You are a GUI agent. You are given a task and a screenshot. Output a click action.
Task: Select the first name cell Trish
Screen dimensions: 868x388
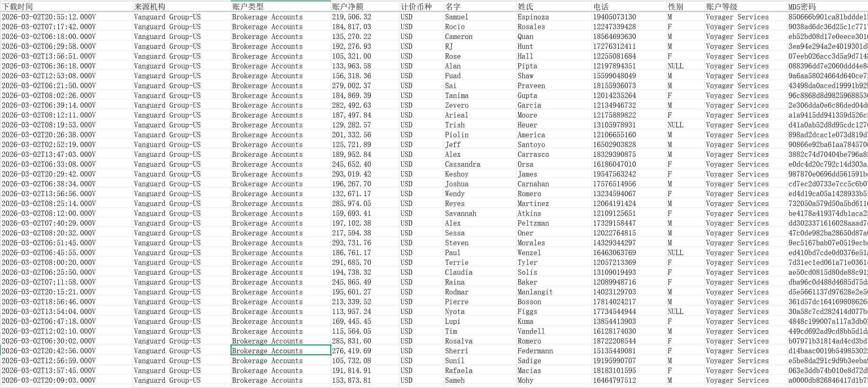pyautogui.click(x=480, y=125)
